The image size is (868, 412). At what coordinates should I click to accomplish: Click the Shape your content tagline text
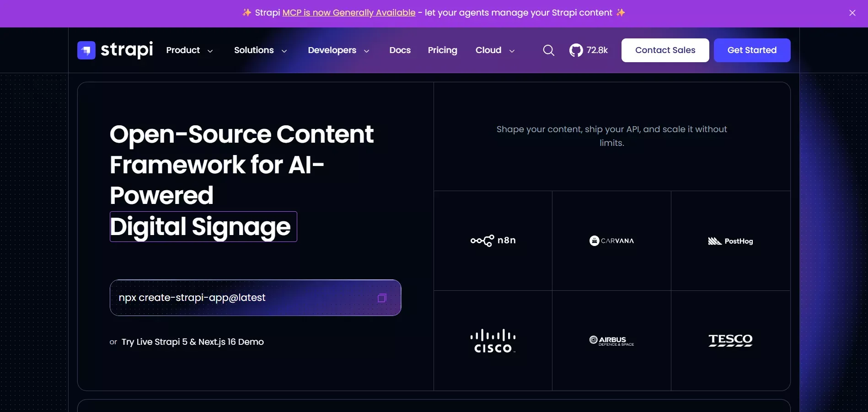(612, 136)
